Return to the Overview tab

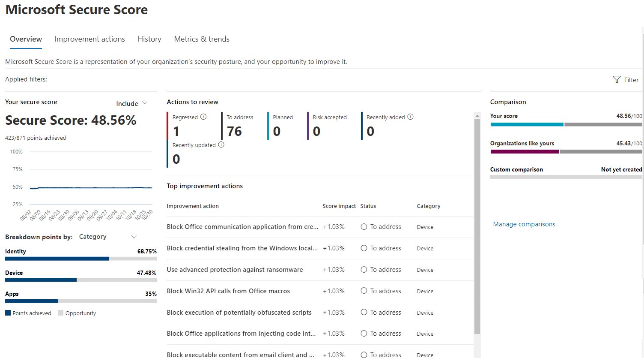pos(26,39)
